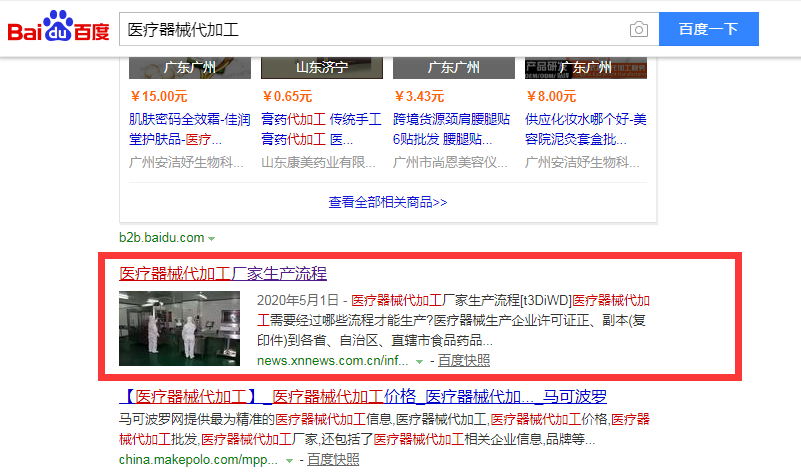This screenshot has width=801, height=473.
Task: Open 跨境货源颈肩腰腿贴 product link
Action: (452, 129)
